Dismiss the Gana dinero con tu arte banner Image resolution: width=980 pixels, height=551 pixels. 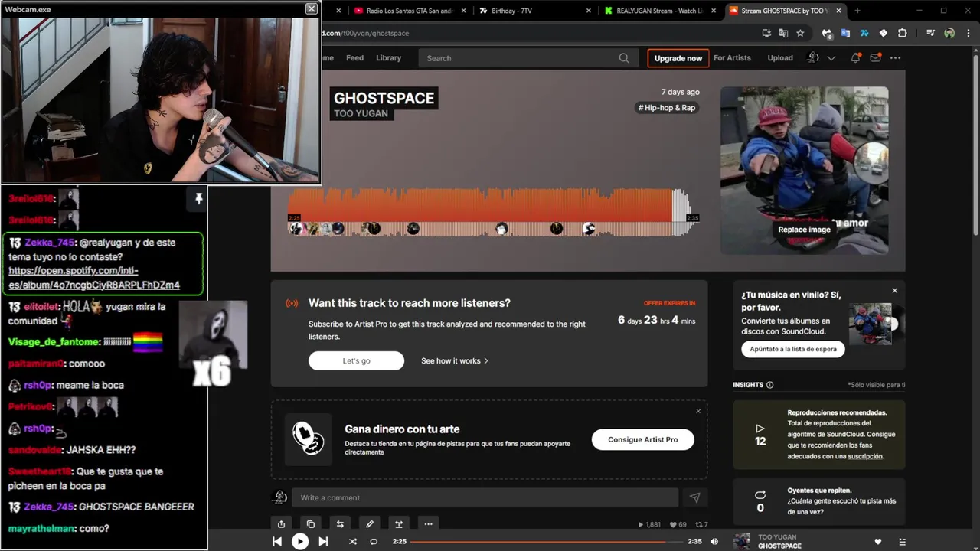[698, 412]
